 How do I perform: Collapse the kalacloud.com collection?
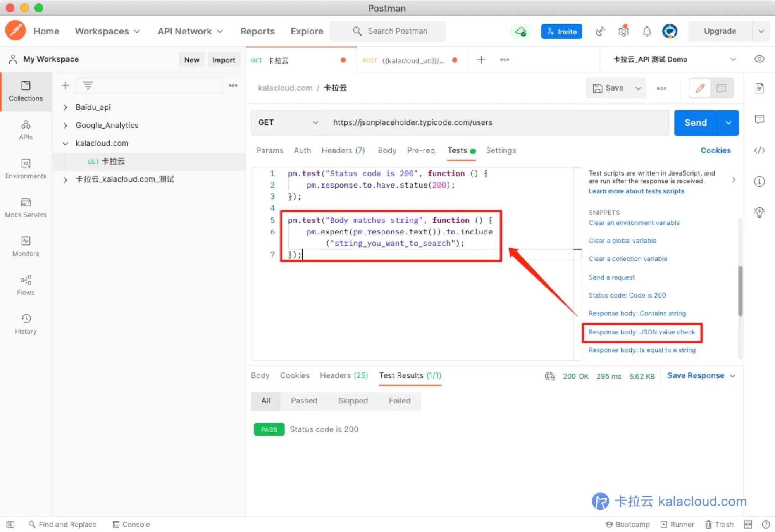pos(65,143)
